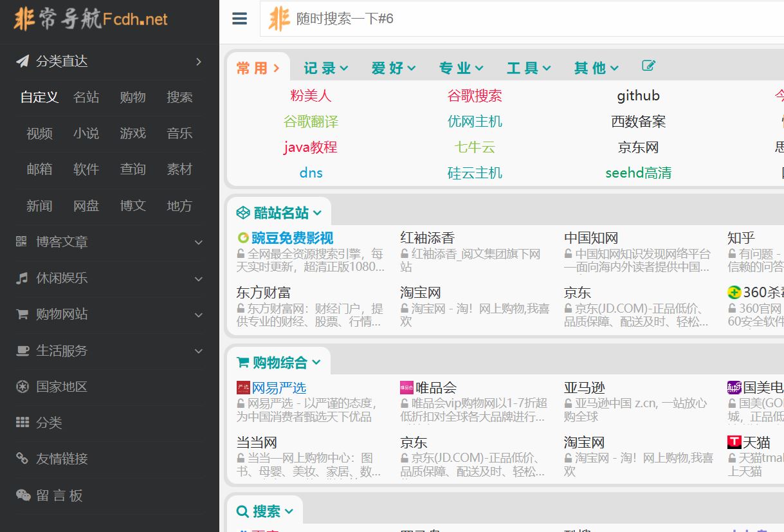
Task: Click the WeChat icon beside 留言板
Action: tap(23, 495)
